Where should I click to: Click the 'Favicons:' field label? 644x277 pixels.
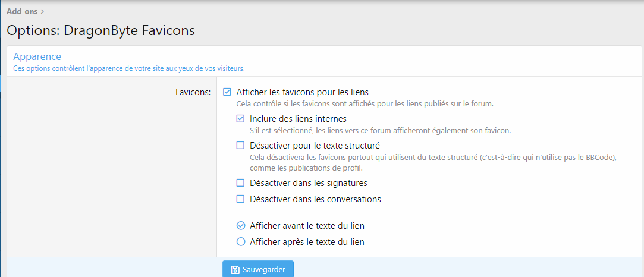tap(193, 92)
